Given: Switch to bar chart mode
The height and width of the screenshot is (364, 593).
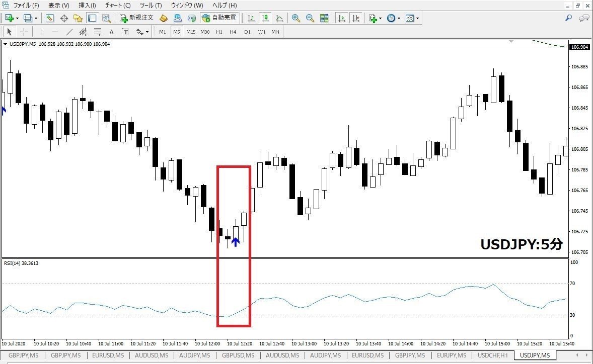Looking at the screenshot, I should pos(251,18).
